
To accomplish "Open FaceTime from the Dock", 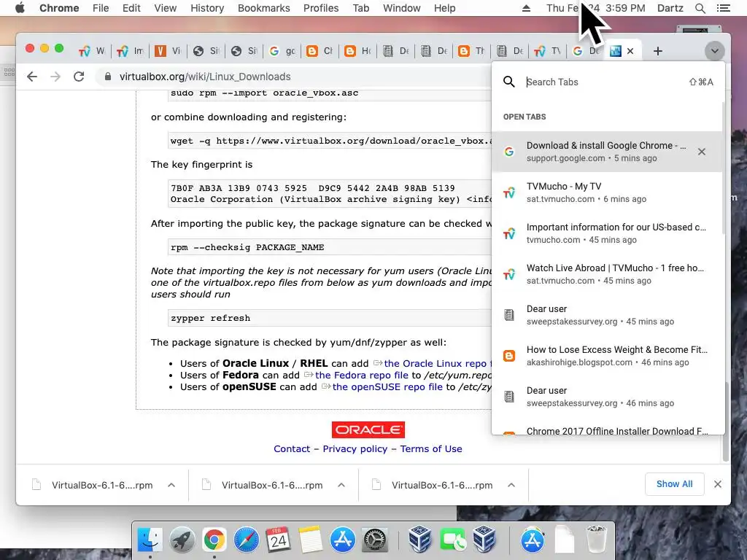I will 452,540.
